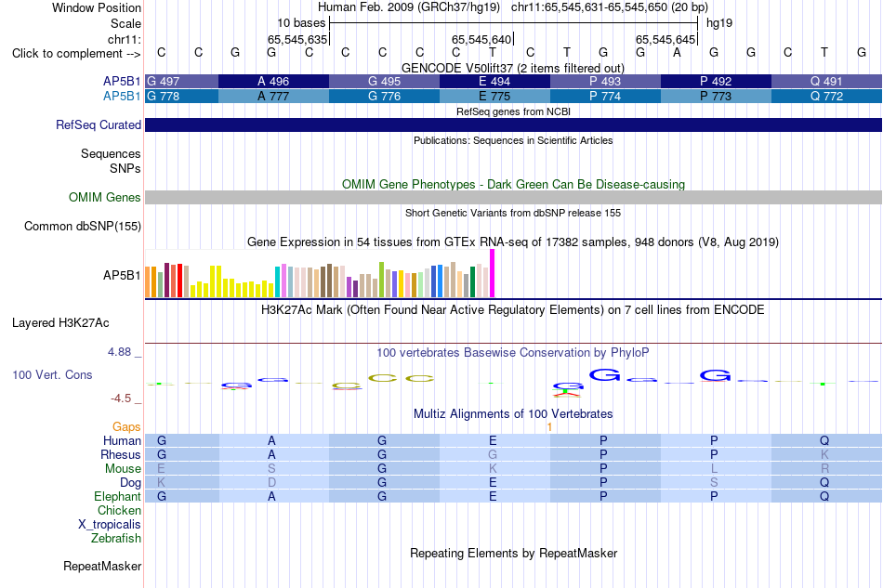Select the P 773 codon block
This screenshot has height=588, width=883.
(716, 97)
